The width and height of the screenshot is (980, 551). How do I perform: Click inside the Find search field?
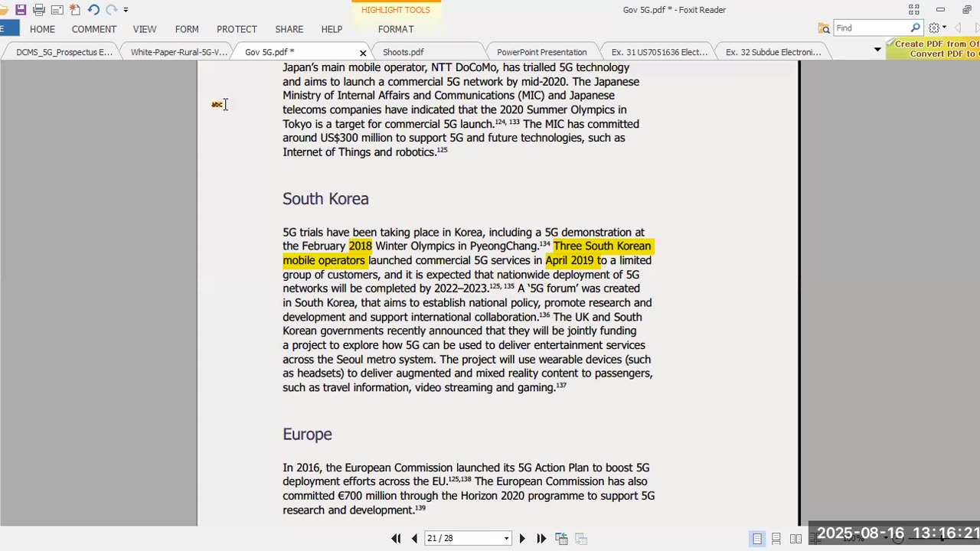pos(871,28)
